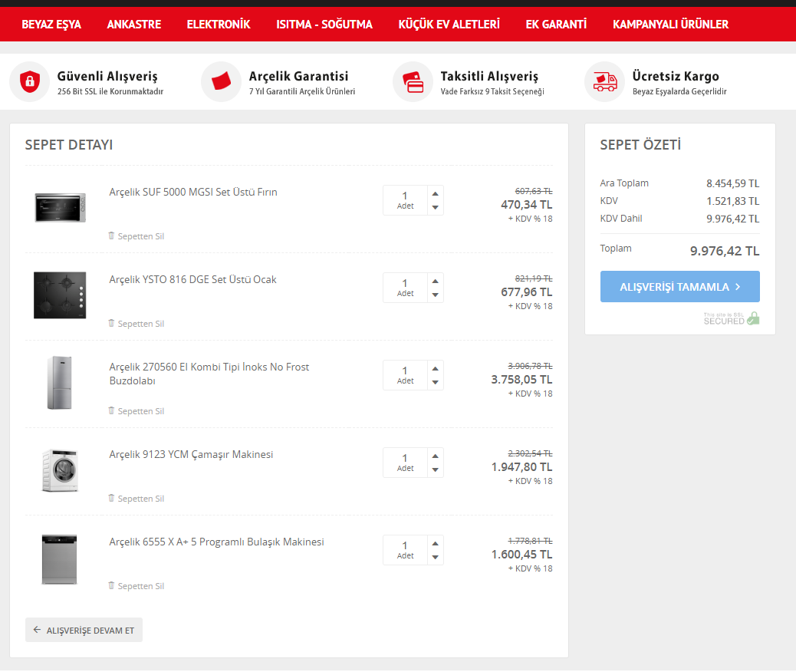The image size is (796, 672).
Task: Open the BEYAZ EŞYA menu
Action: coord(51,25)
